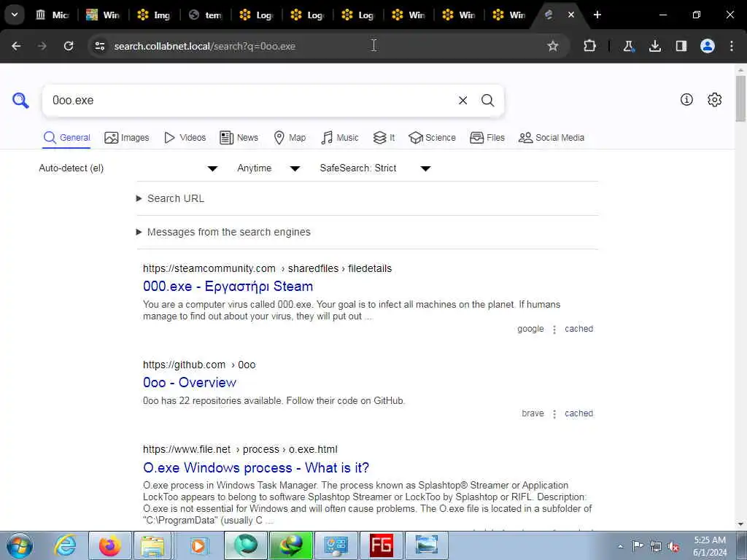Open search preferences gear icon
Viewport: 747px width, 560px height.
[x=715, y=99]
